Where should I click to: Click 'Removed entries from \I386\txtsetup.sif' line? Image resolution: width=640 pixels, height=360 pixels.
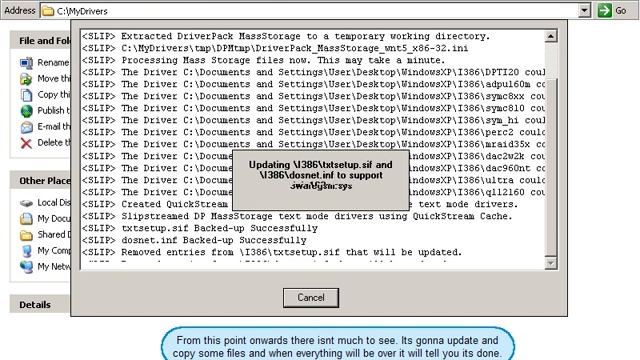[x=272, y=252]
